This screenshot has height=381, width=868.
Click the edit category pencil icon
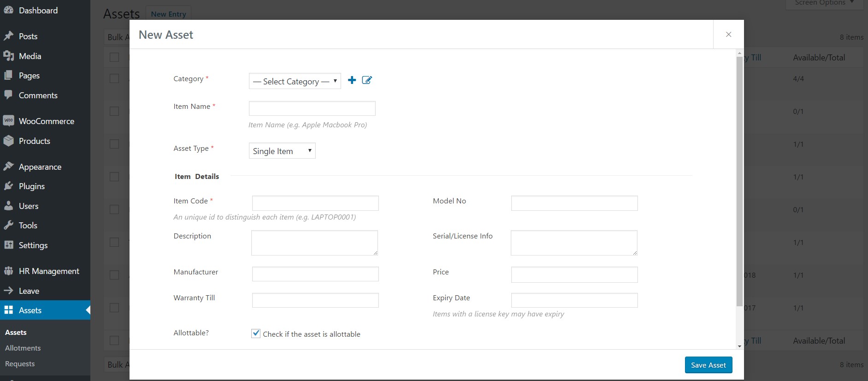pyautogui.click(x=367, y=80)
